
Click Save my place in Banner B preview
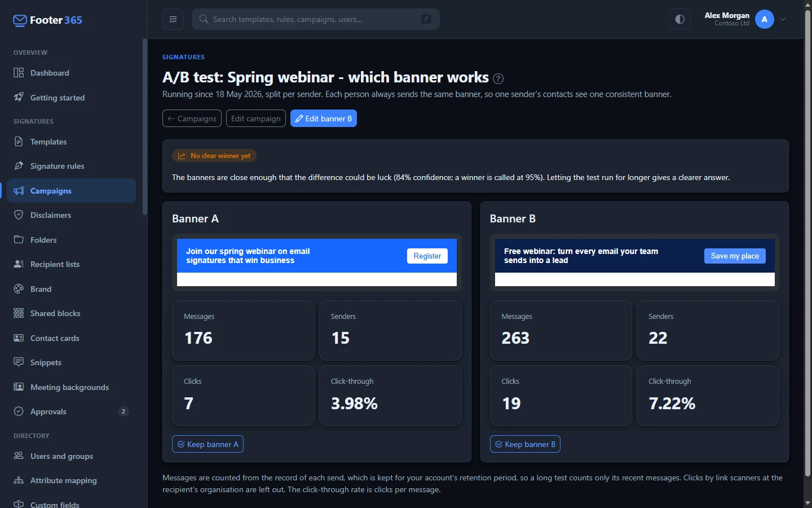pos(735,256)
